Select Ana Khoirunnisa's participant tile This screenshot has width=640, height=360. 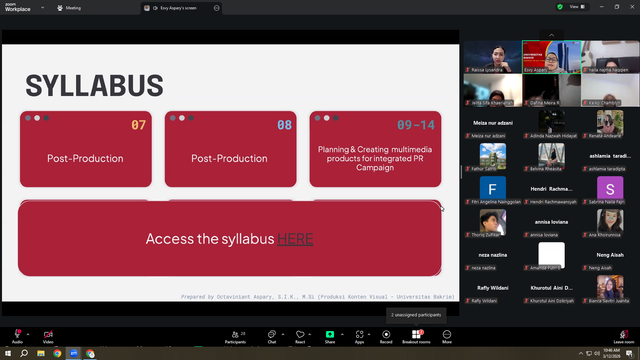pos(610,223)
